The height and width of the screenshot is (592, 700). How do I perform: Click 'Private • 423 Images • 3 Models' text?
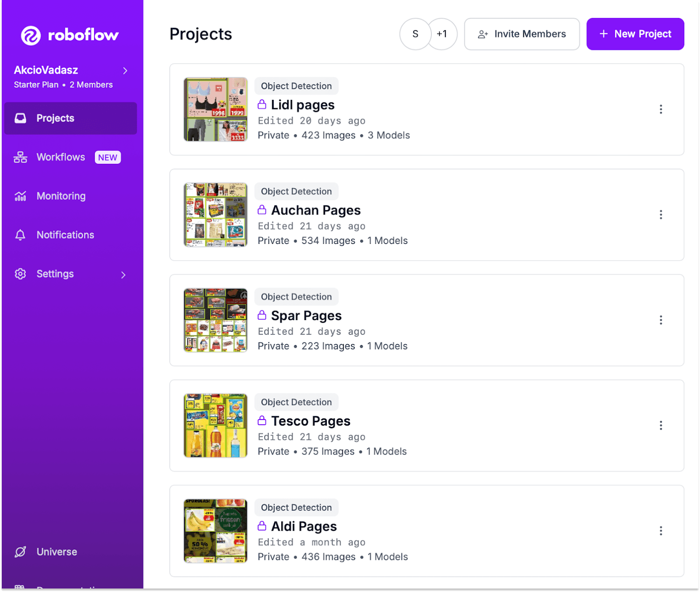[x=334, y=135]
